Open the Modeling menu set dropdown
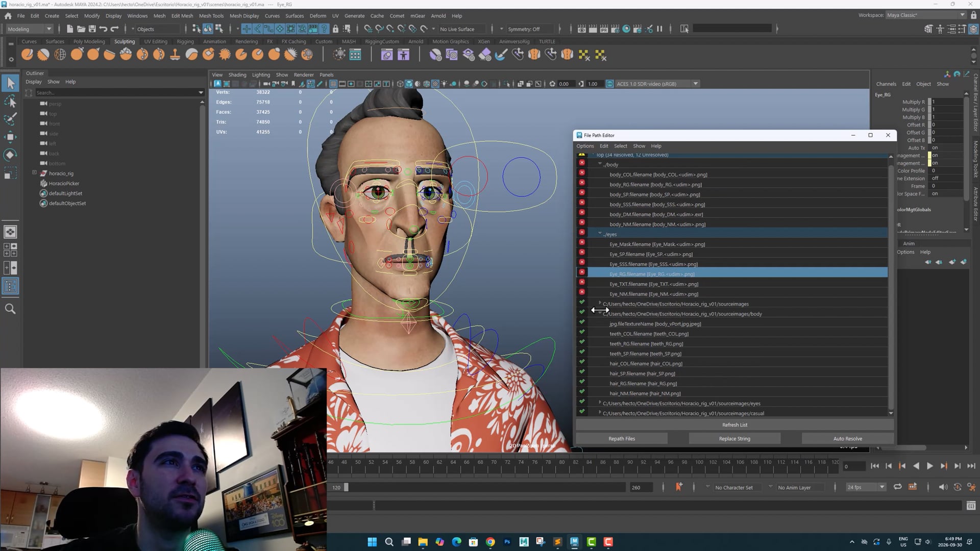This screenshot has height=551, width=980. pos(30,29)
